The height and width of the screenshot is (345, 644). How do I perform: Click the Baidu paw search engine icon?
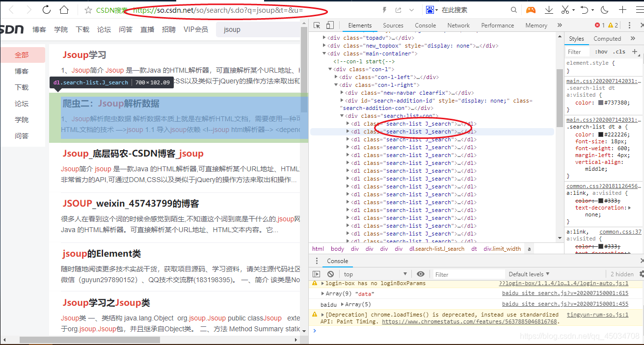[430, 10]
